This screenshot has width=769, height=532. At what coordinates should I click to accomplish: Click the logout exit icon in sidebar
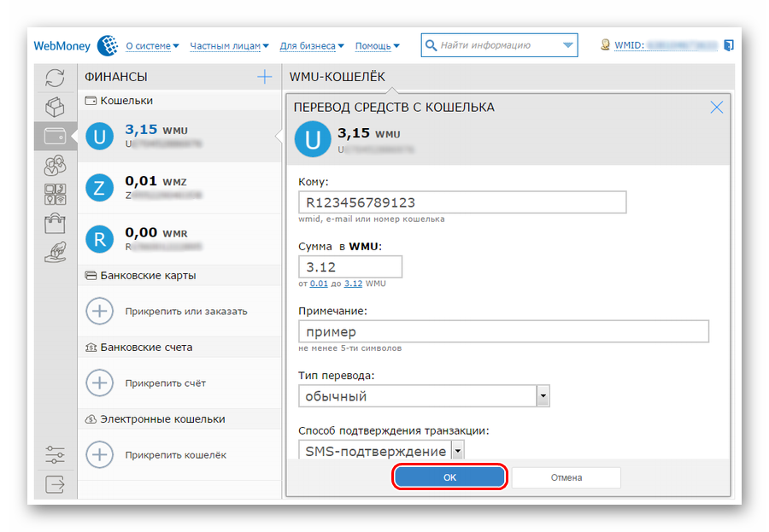55,484
